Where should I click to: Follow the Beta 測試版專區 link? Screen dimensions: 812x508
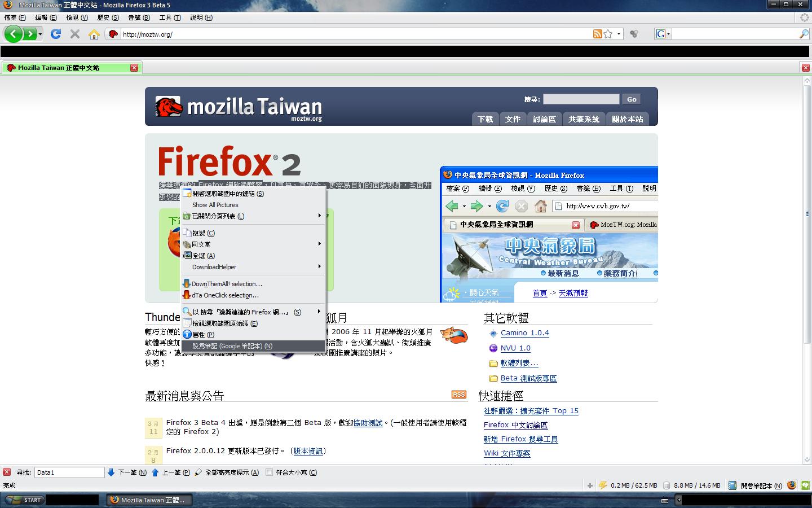tap(528, 378)
